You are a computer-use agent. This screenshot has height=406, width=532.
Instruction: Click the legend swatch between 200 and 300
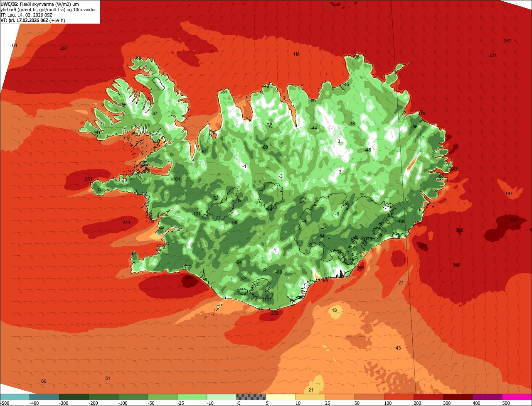click(x=428, y=397)
